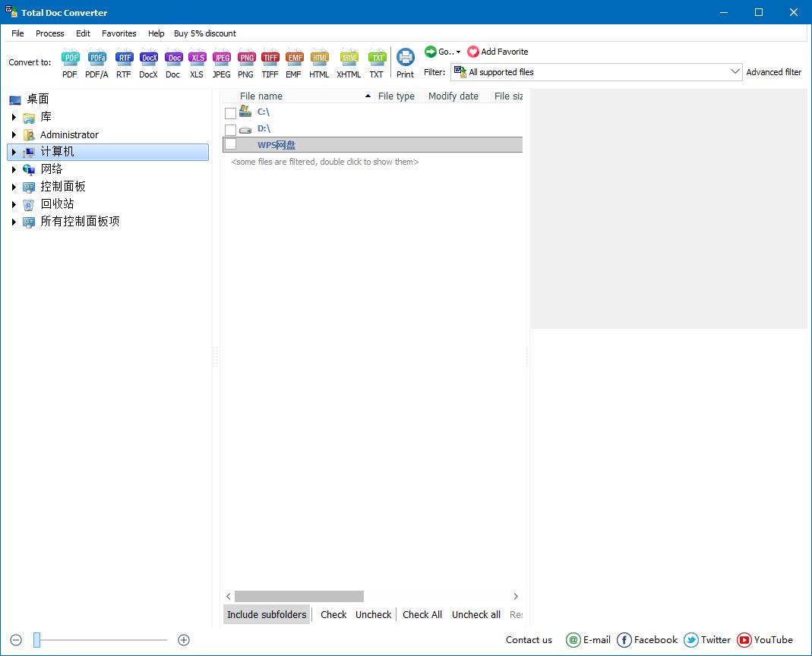
Task: Expand the Administrator tree node
Action: coord(14,134)
